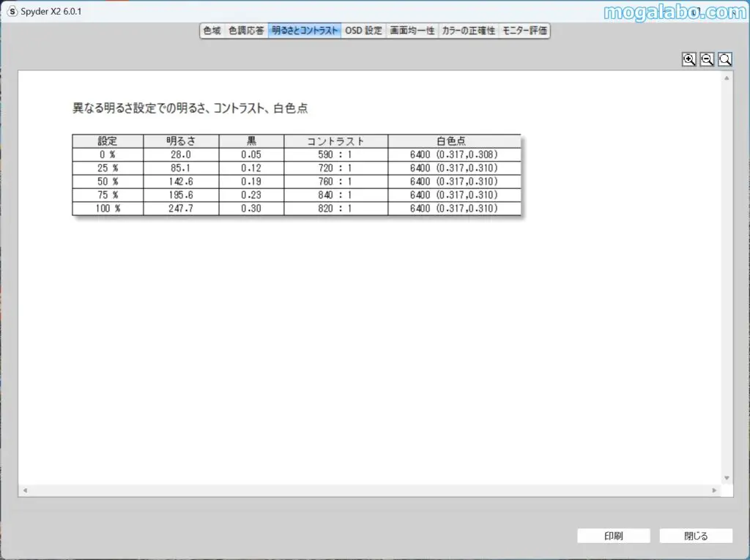Click the コントラスト column header
Image resolution: width=750 pixels, height=560 pixels.
point(335,141)
